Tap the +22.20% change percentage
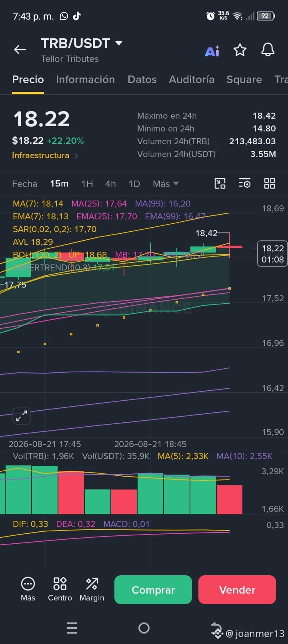 pos(65,141)
